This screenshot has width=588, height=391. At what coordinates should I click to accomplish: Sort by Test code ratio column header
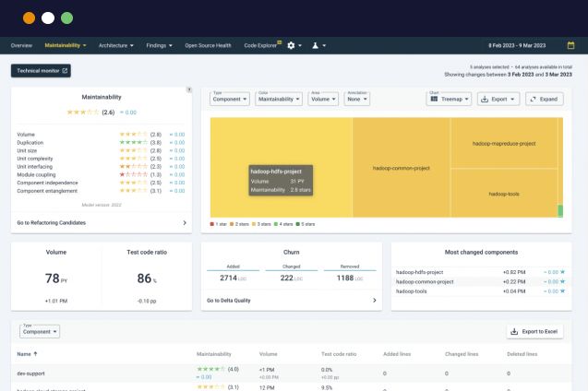(x=339, y=354)
